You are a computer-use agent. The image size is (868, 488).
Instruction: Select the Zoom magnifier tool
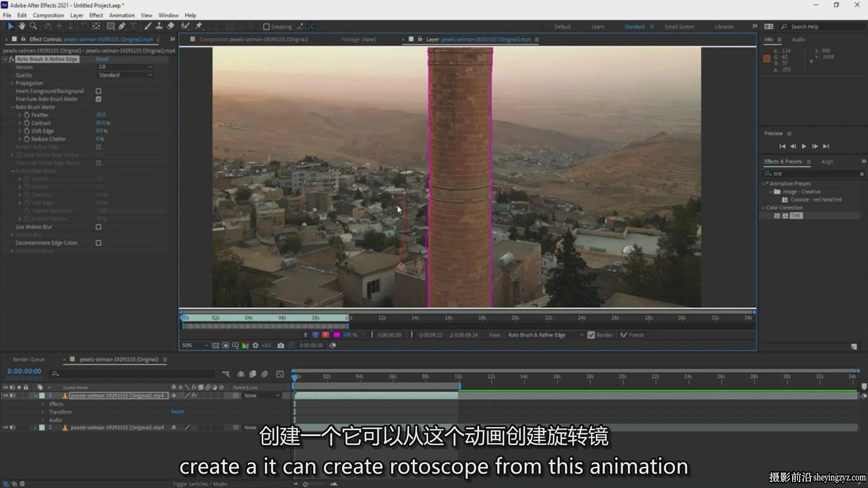[x=33, y=26]
